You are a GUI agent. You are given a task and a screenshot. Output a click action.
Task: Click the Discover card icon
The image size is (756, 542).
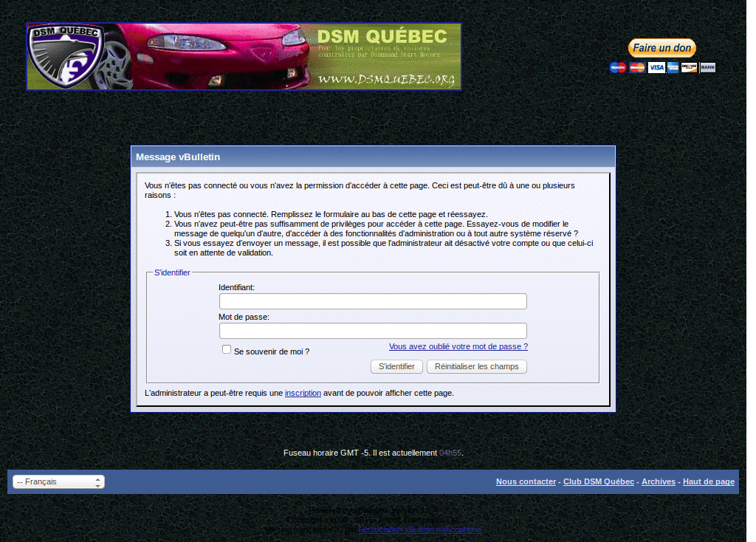[689, 67]
